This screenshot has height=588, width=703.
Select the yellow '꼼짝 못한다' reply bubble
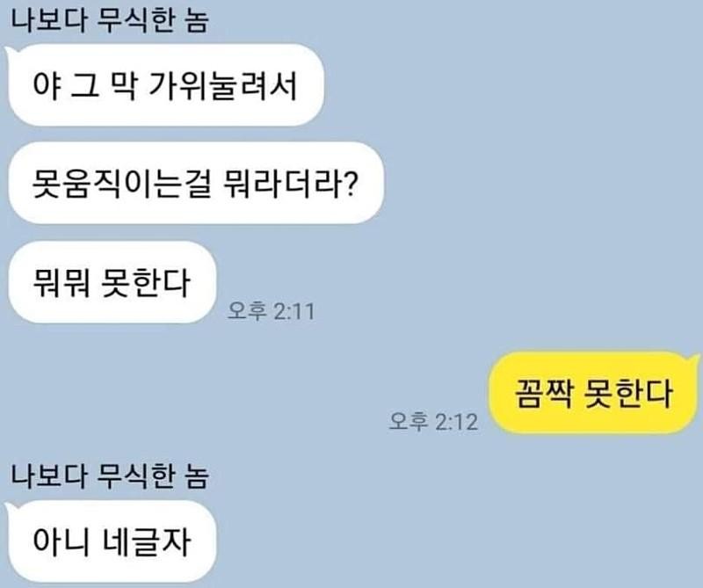593,394
